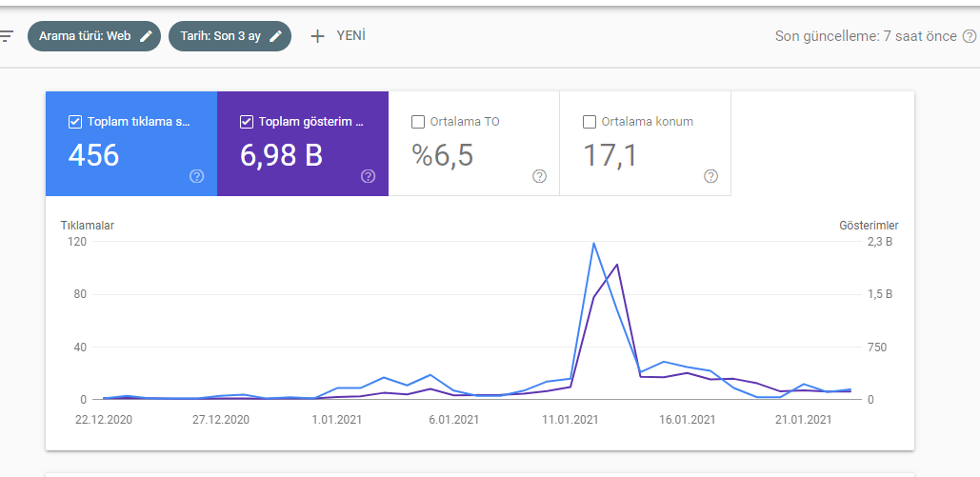980x477 pixels.
Task: Select the 6,98 B impressions card
Action: click(x=303, y=144)
